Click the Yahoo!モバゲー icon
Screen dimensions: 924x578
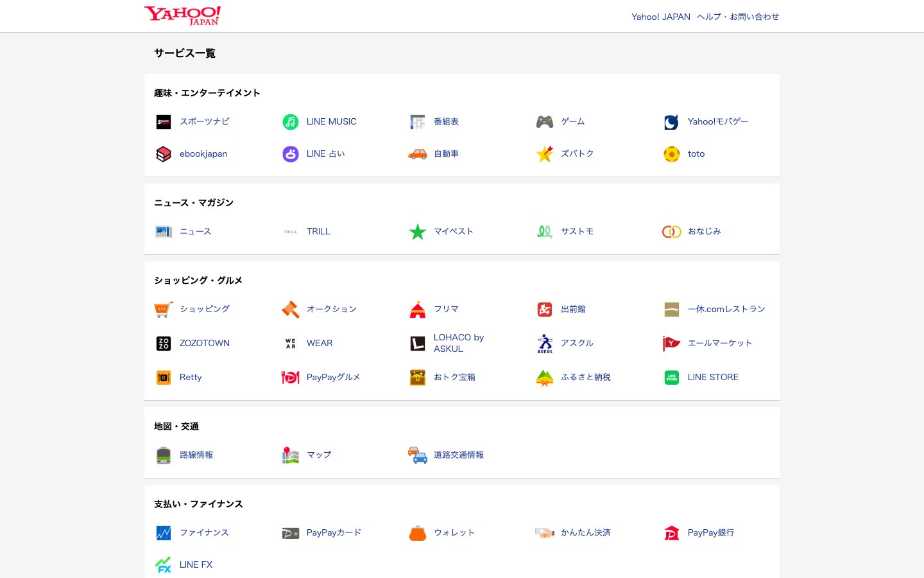coord(672,122)
